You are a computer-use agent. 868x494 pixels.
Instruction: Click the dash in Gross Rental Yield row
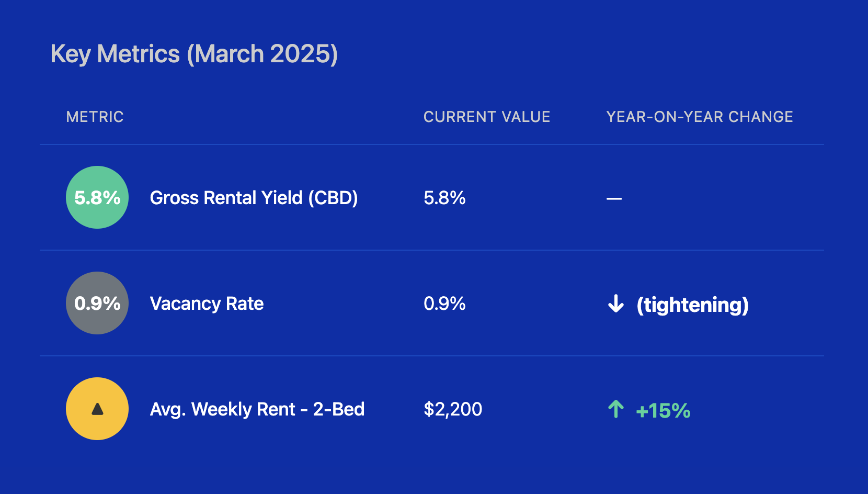614,199
